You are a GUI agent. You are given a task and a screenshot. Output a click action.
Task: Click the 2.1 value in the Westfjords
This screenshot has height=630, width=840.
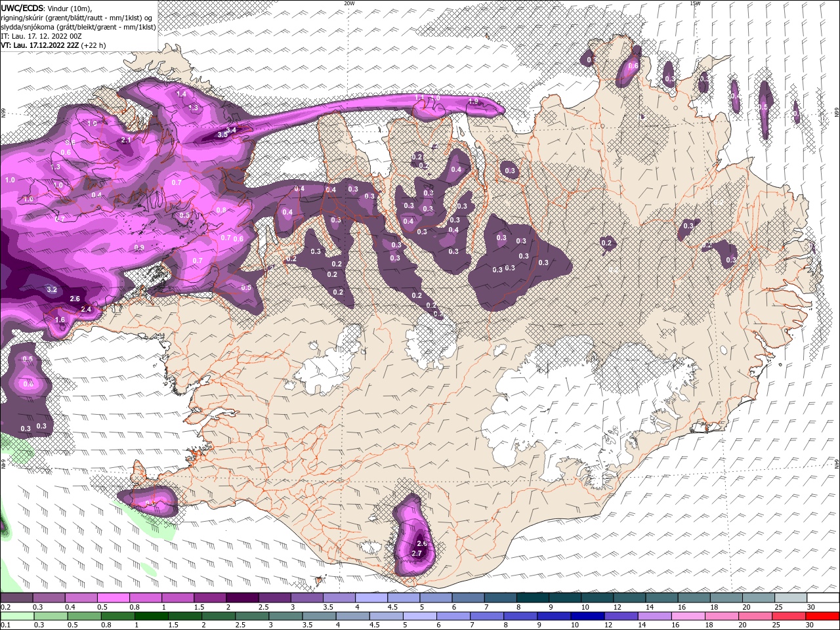pos(126,140)
